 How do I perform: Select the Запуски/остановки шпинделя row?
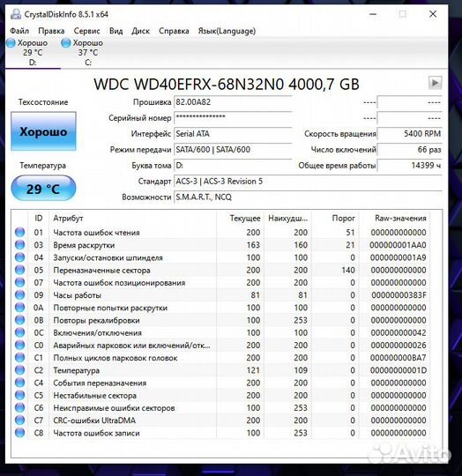click(221, 257)
